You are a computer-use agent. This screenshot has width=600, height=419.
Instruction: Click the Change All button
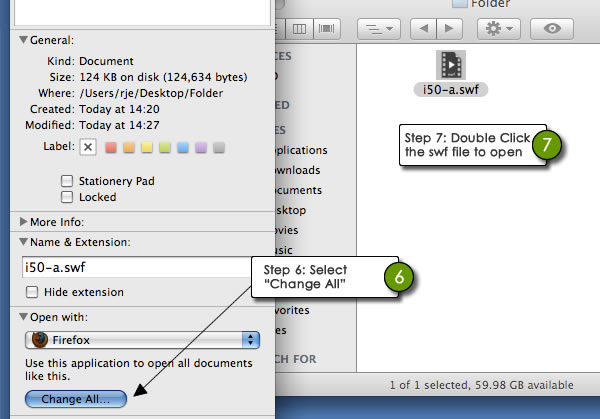[76, 399]
